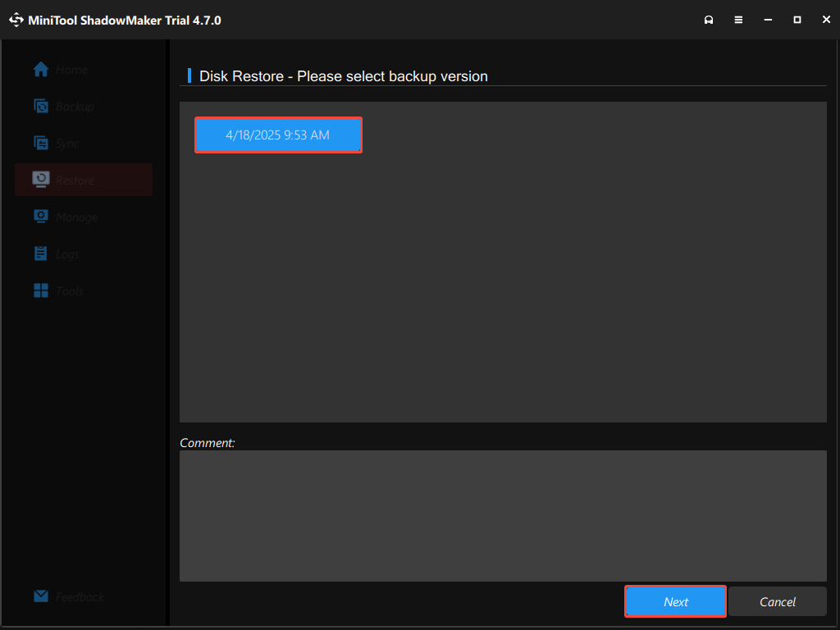Go to the Home label in sidebar
840x630 pixels.
72,70
